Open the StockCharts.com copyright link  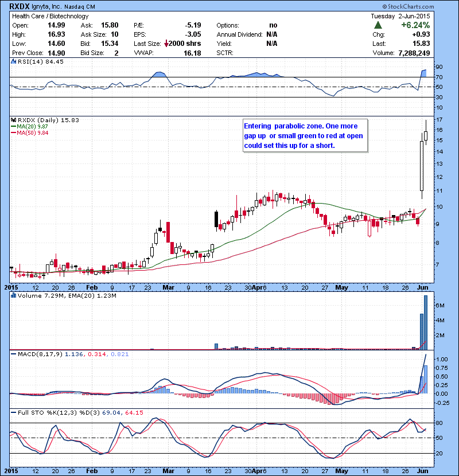(408, 6)
